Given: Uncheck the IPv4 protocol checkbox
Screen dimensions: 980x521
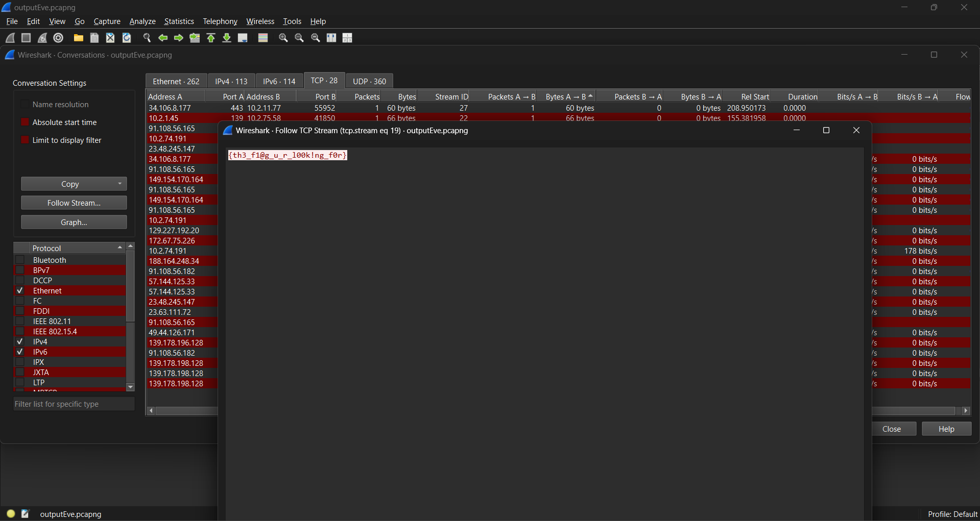Looking at the screenshot, I should (20, 341).
